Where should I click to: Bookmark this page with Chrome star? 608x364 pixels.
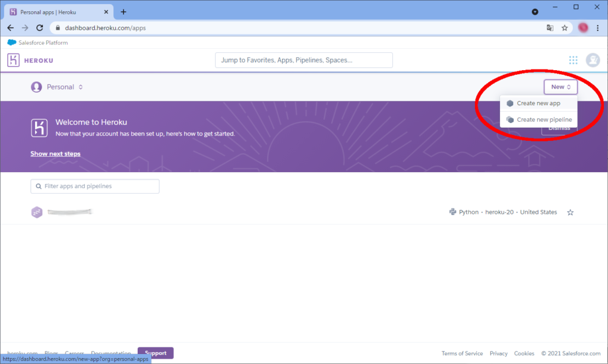565,28
